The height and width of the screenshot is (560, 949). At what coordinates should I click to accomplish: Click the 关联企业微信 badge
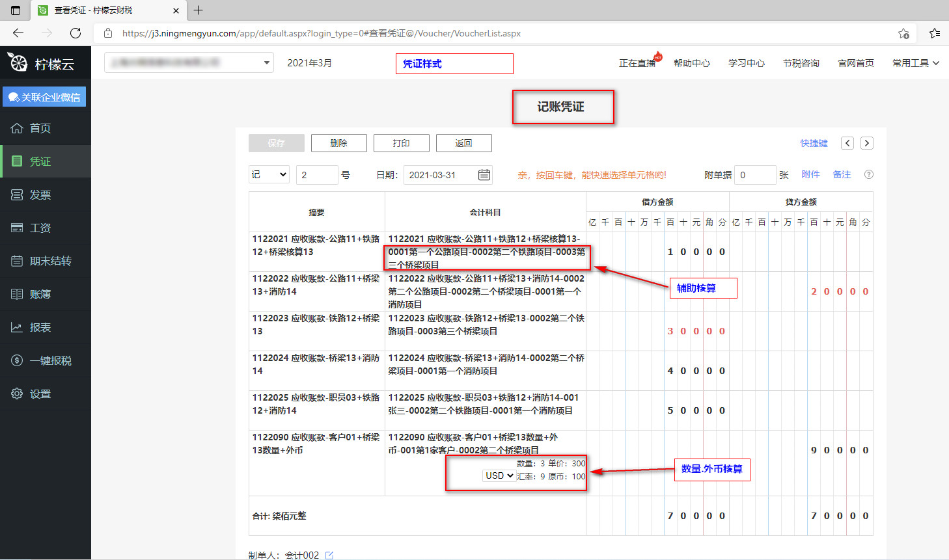(44, 97)
